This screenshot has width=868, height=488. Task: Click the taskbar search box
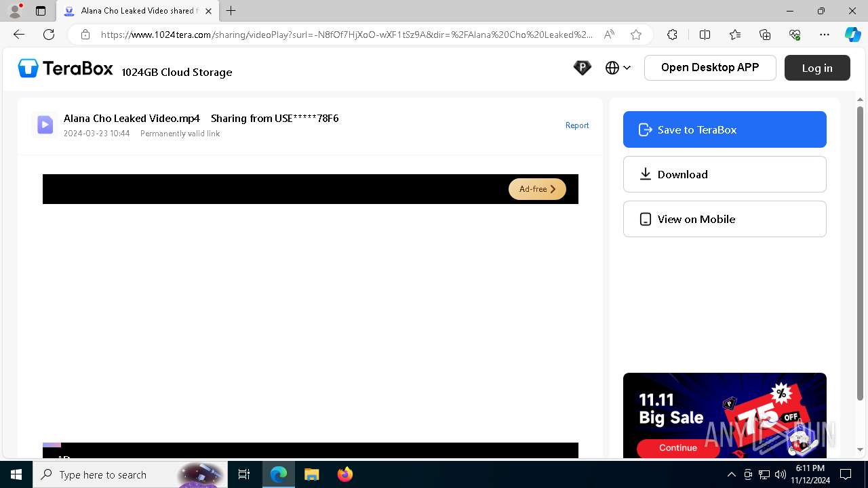(131, 474)
